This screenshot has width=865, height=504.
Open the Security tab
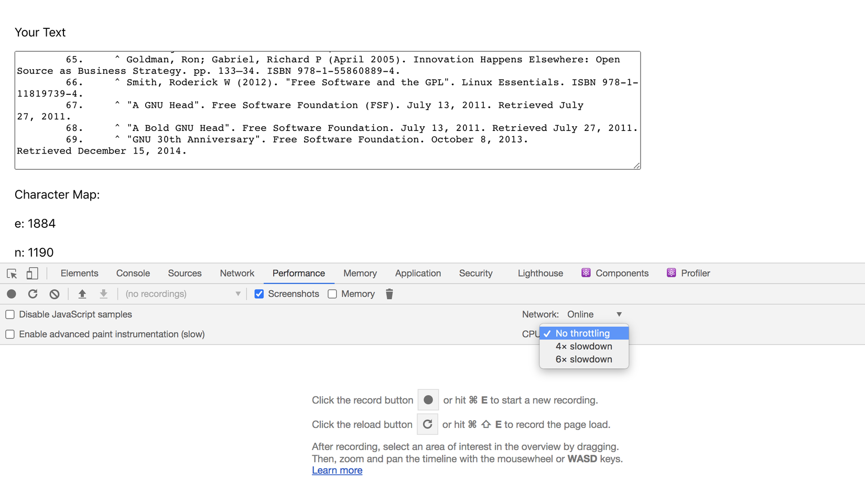(476, 273)
